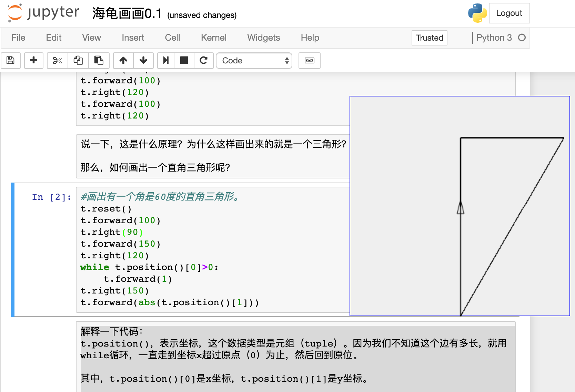Move selected cell up arrow
The width and height of the screenshot is (575, 392).
click(x=123, y=61)
